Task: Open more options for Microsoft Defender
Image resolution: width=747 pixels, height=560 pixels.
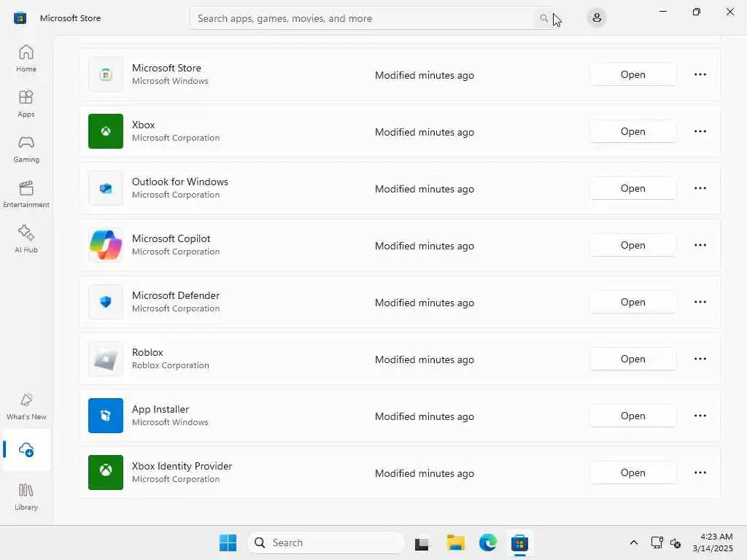Action: (x=700, y=302)
